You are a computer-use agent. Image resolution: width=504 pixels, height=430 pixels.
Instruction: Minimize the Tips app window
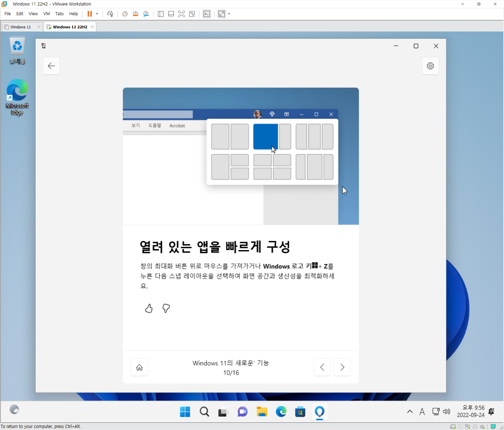[x=396, y=46]
